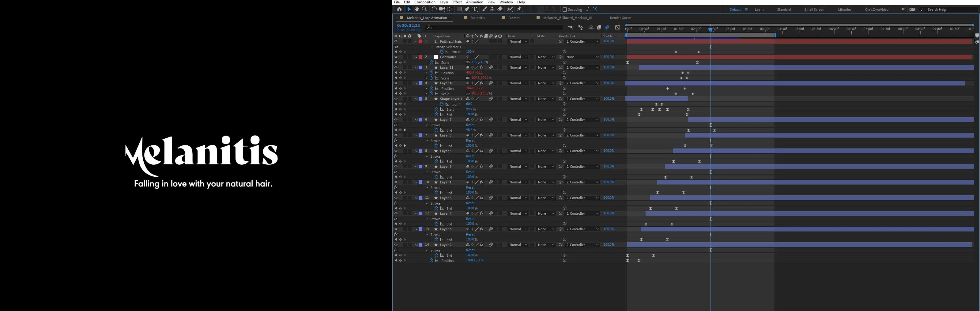The image size is (980, 311).
Task: Select the Rectangle shape tool
Action: click(459, 9)
